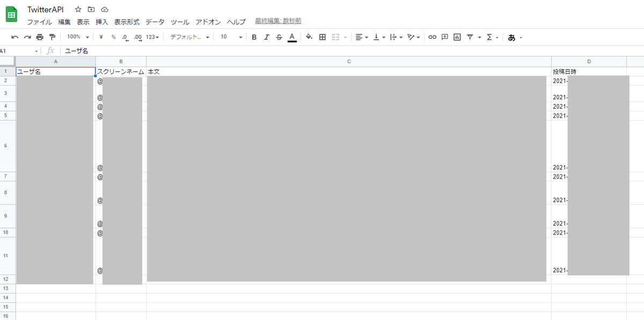The image size is (644, 320).
Task: Insert a chart
Action: [x=457, y=37]
